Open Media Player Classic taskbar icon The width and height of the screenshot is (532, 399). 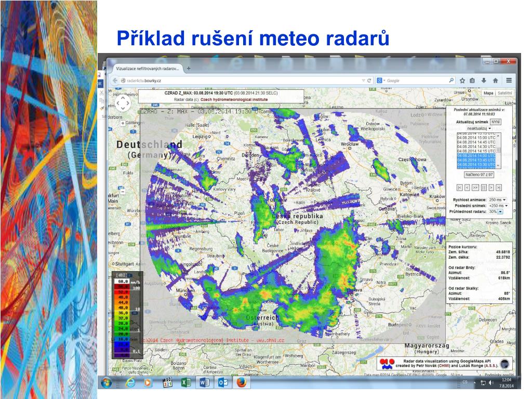[167, 383]
